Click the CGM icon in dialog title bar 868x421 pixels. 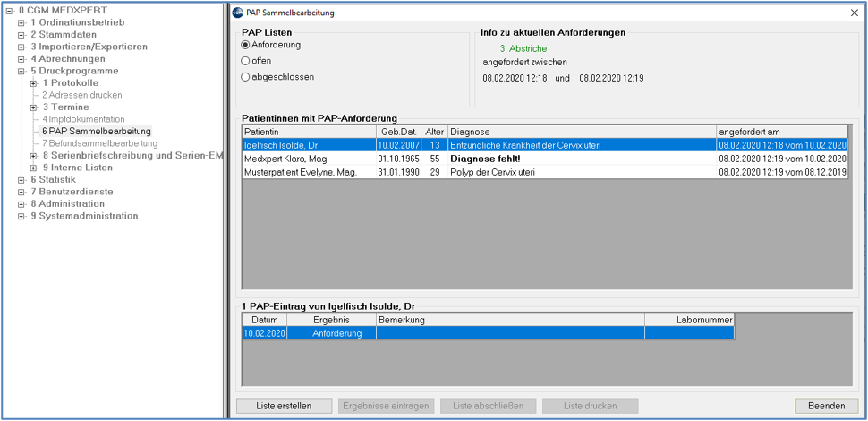point(237,13)
